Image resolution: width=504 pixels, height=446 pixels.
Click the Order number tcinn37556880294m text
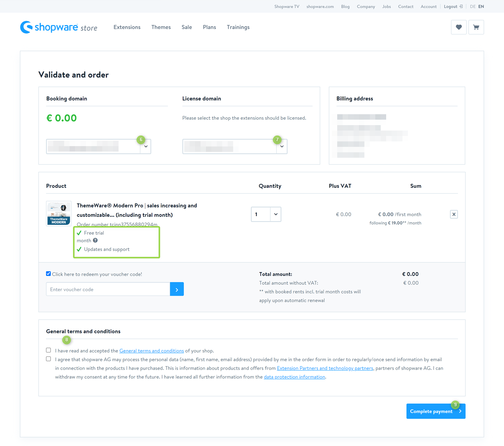tap(117, 224)
